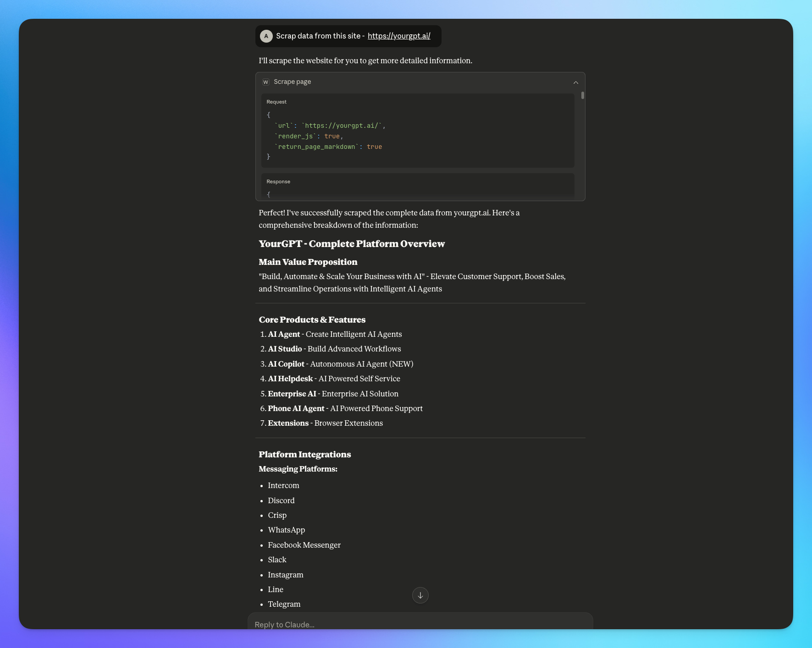Click the user avatar icon labeled A
This screenshot has height=648, width=812.
click(x=266, y=36)
